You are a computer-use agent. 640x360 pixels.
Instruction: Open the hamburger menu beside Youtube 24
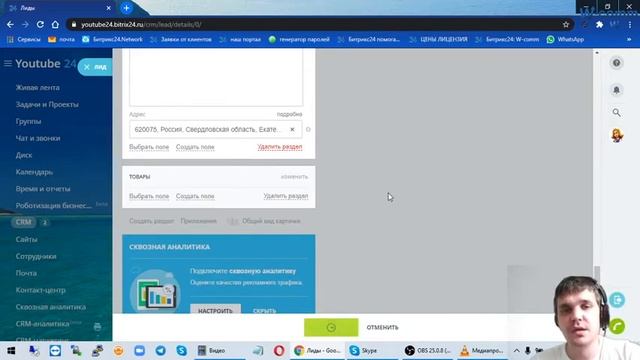[8, 63]
